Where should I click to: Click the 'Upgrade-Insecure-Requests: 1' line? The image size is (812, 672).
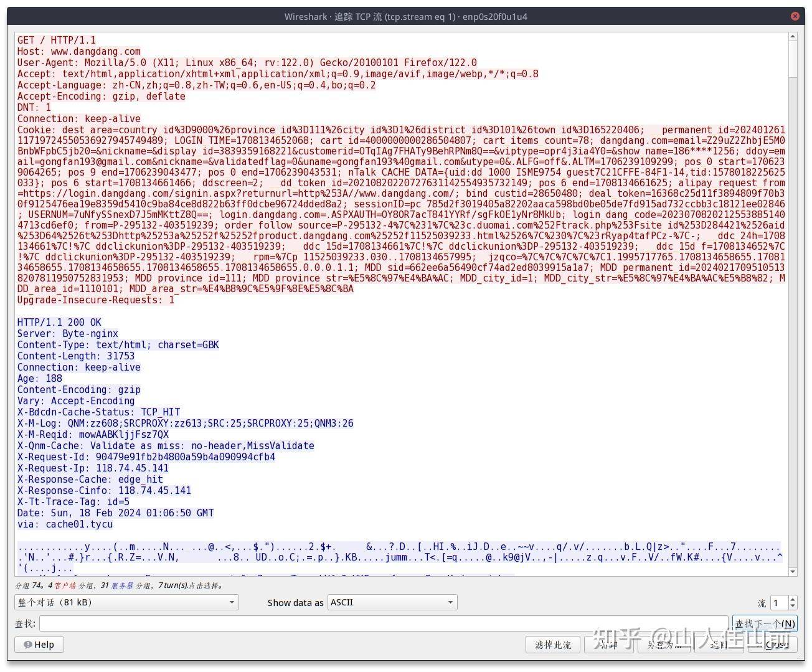[96, 300]
